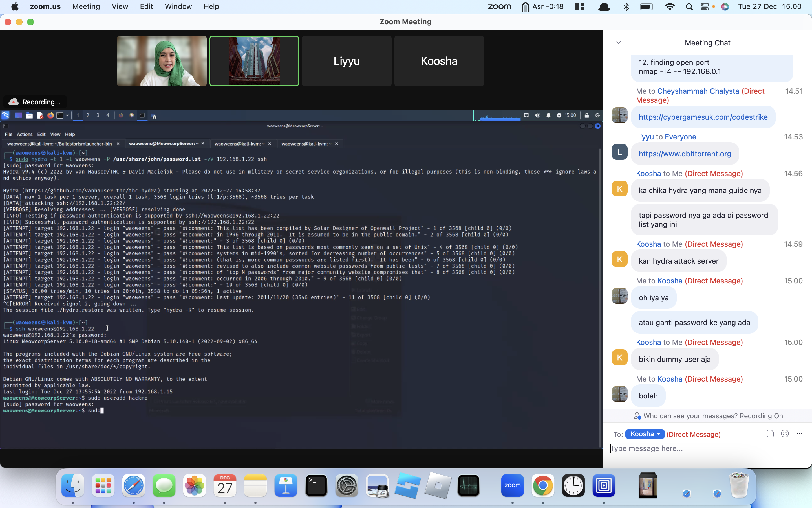812x508 pixels.
Task: Click the log out icon in Kali panel
Action: [x=598, y=115]
